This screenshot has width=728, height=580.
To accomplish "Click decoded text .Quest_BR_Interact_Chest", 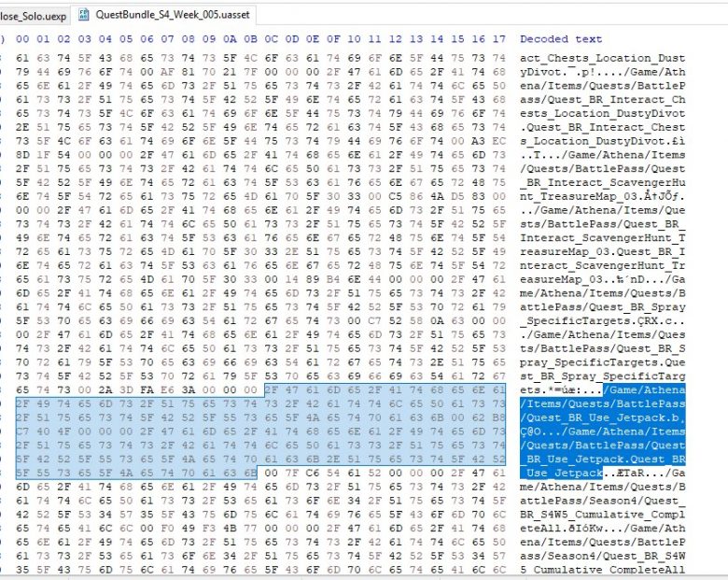I will click(x=603, y=127).
